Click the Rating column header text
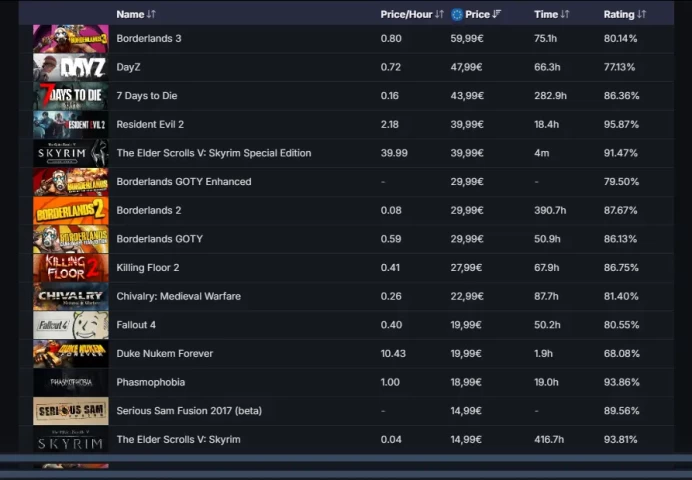The width and height of the screenshot is (692, 480). (x=619, y=15)
